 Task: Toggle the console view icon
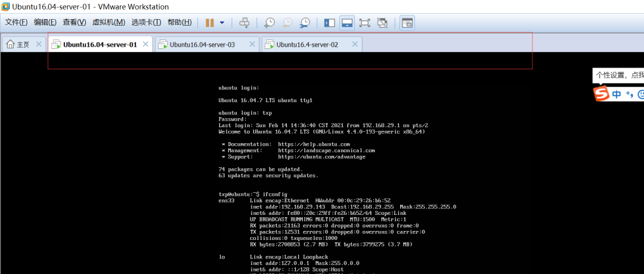[407, 23]
